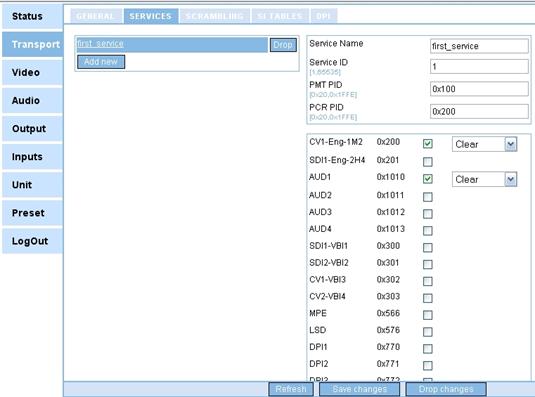
Task: Enable the DPI1 checkbox
Action: (x=428, y=349)
